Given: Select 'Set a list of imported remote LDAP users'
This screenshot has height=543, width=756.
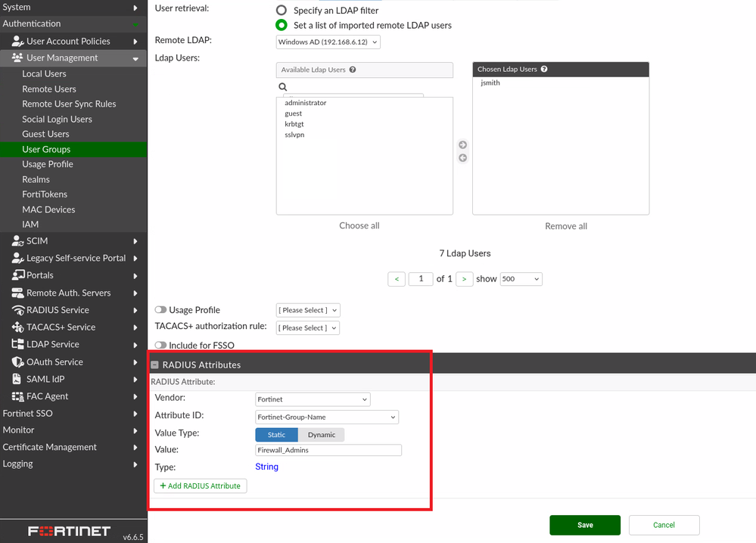Looking at the screenshot, I should pos(281,25).
